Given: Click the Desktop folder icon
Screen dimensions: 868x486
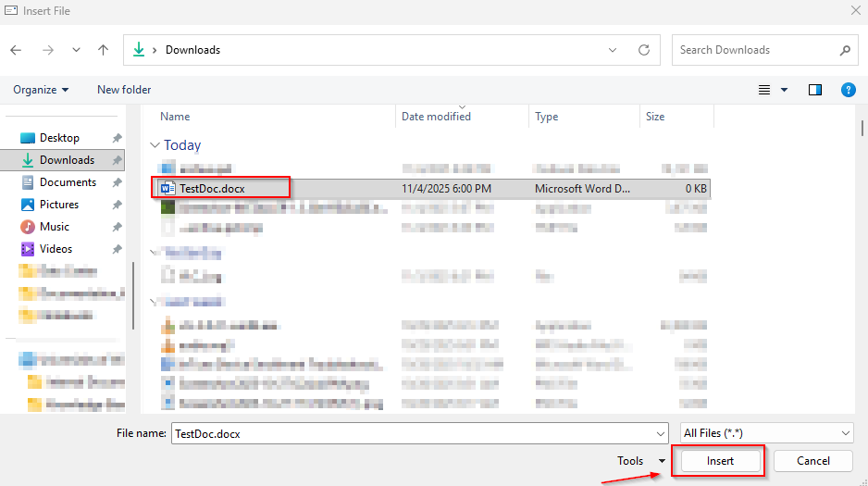Looking at the screenshot, I should click(x=27, y=138).
